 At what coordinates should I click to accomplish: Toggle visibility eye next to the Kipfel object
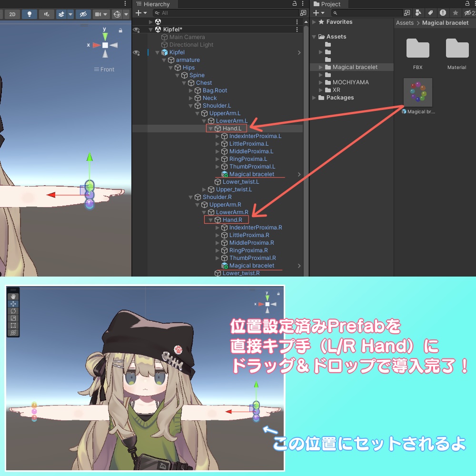[x=136, y=52]
